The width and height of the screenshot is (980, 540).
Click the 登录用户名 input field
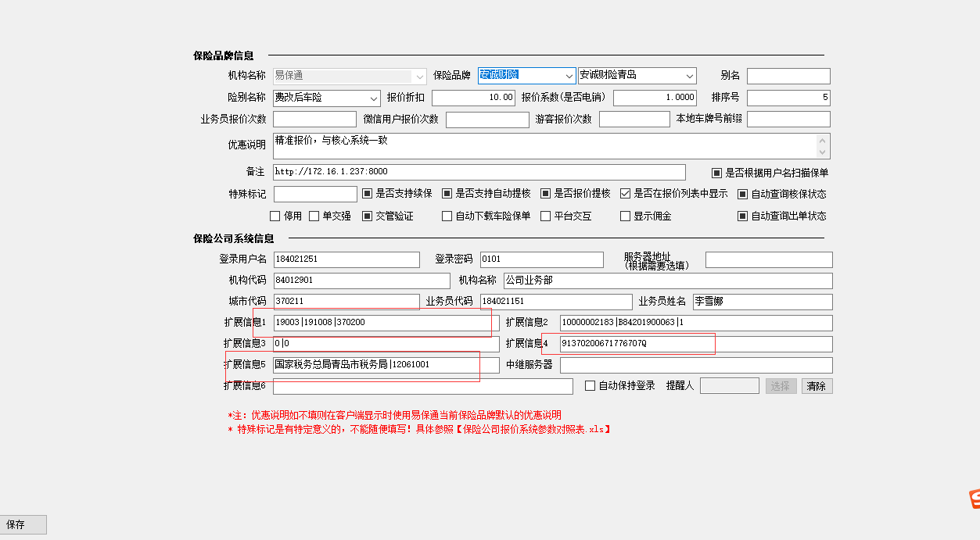(346, 259)
